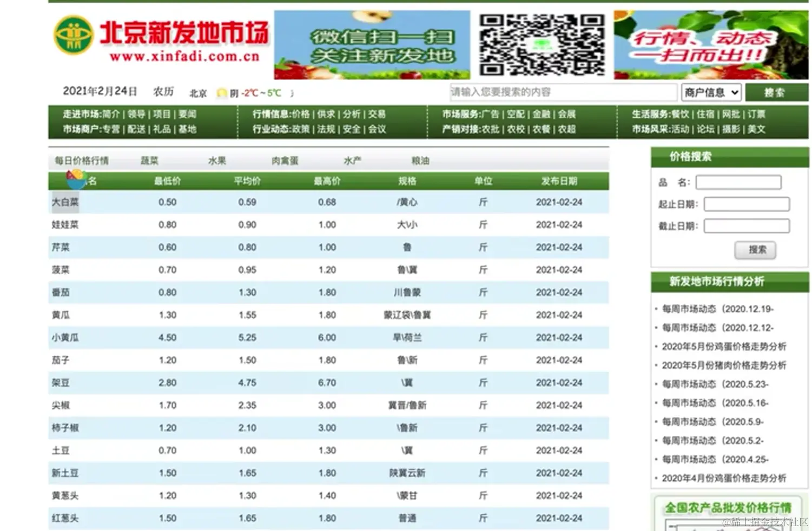The height and width of the screenshot is (531, 812).
Task: Open 供求 link under 行情信息
Action: tap(326, 114)
